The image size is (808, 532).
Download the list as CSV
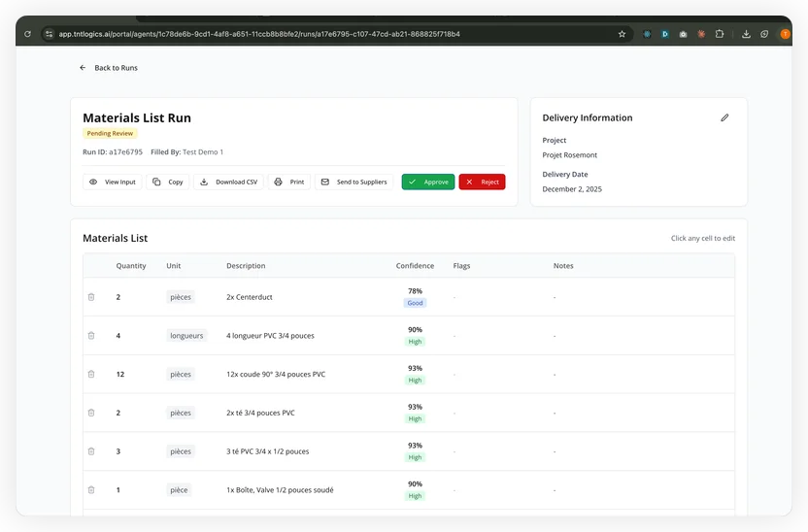coord(229,182)
